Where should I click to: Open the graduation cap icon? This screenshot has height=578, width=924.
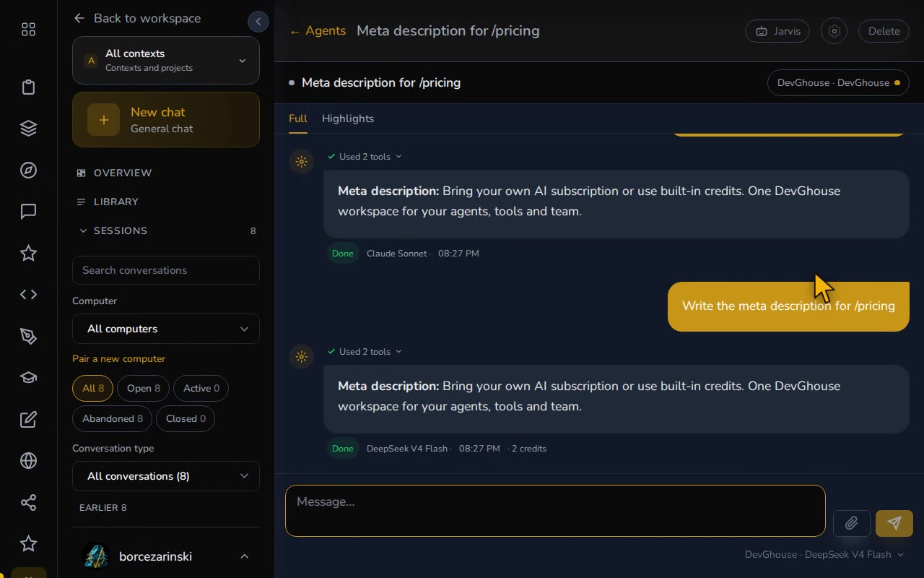point(28,378)
